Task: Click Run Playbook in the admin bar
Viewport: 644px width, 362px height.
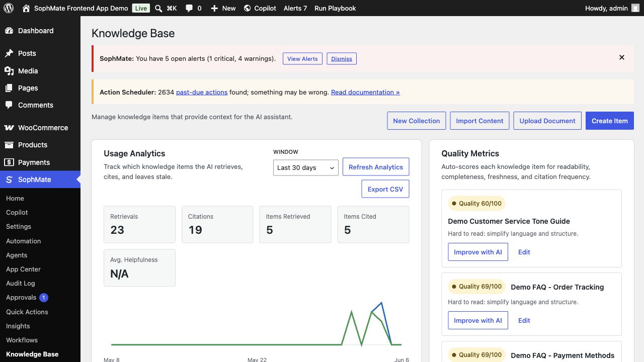Action: point(335,8)
